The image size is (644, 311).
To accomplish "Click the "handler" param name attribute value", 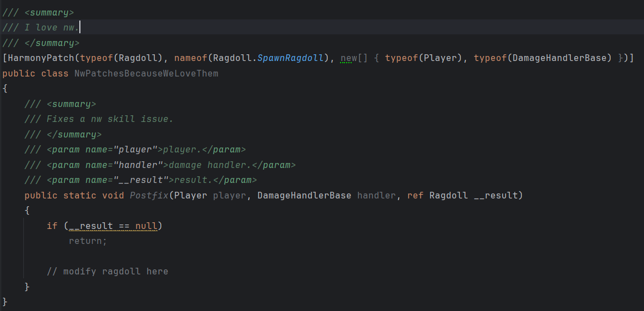I will pyautogui.click(x=139, y=165).
